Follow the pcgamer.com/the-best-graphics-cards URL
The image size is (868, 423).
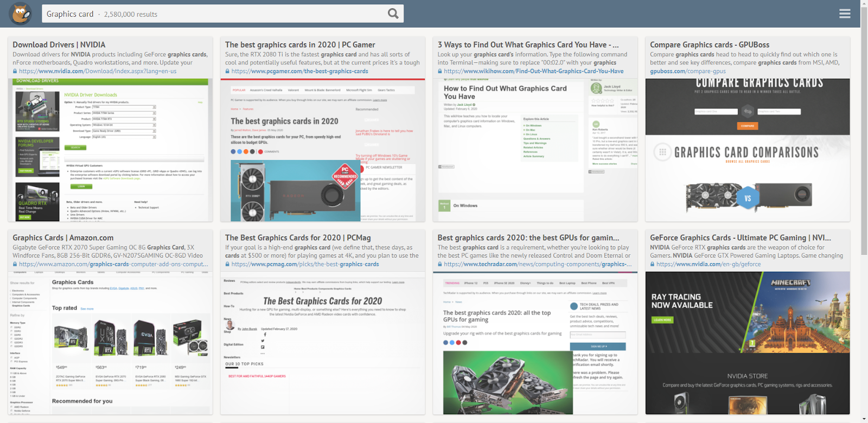point(300,71)
